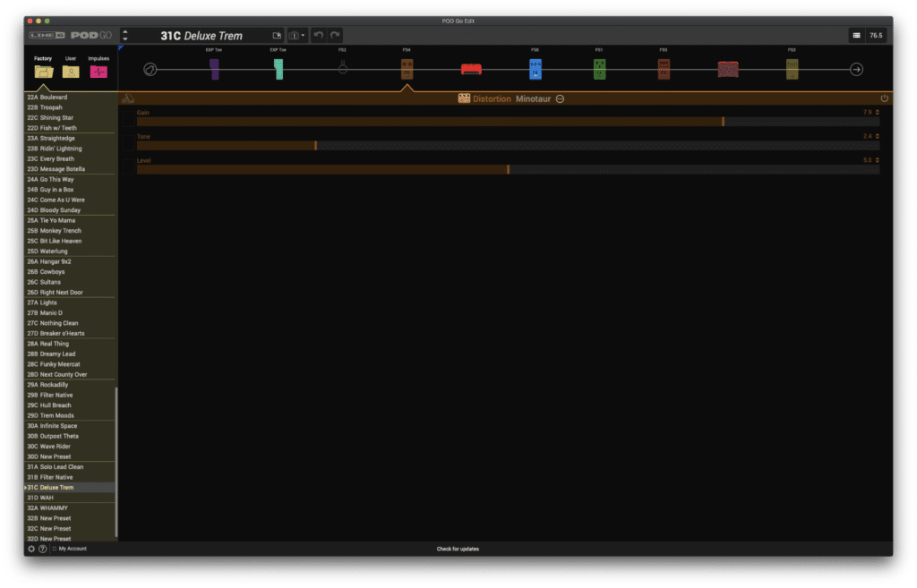Click the Level value stepper arrows
The height and width of the screenshot is (588, 917).
click(x=878, y=160)
